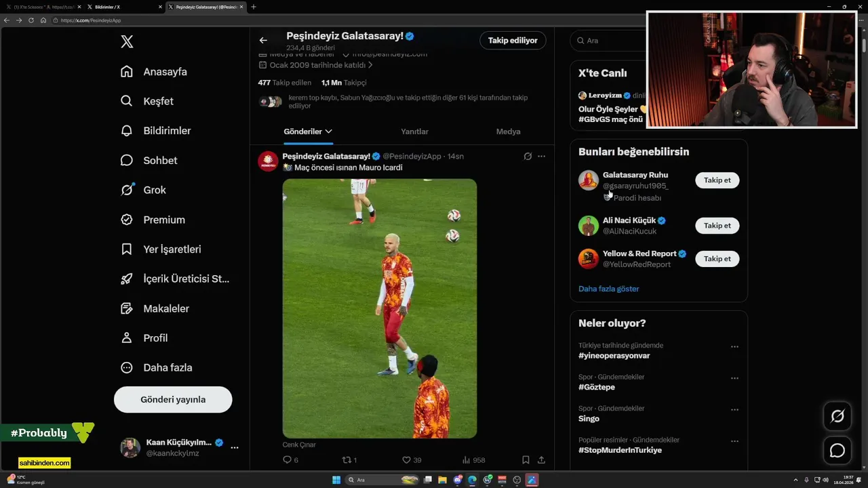868x488 pixels.
Task: Open 477 Takip edilen list
Action: (x=285, y=83)
